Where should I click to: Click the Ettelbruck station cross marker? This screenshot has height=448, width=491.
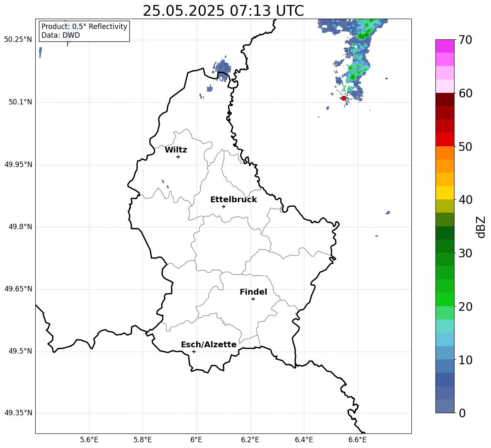pyautogui.click(x=224, y=206)
